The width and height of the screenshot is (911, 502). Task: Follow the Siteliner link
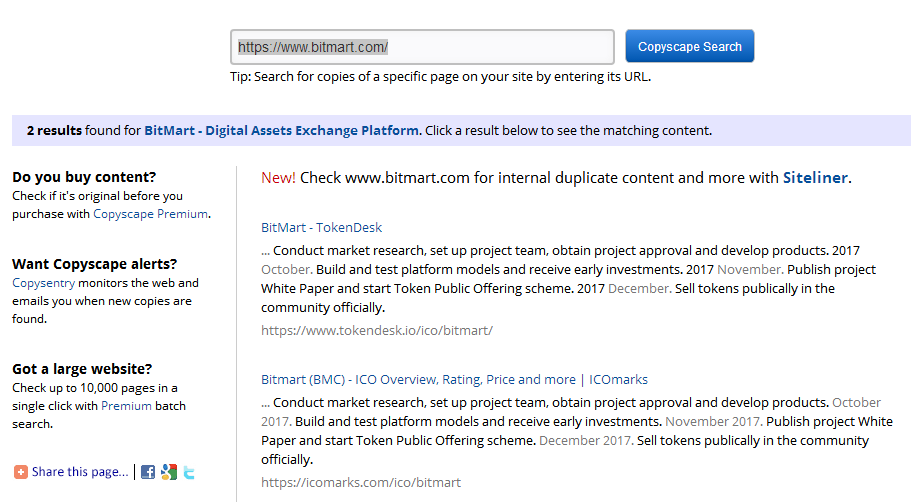click(815, 177)
